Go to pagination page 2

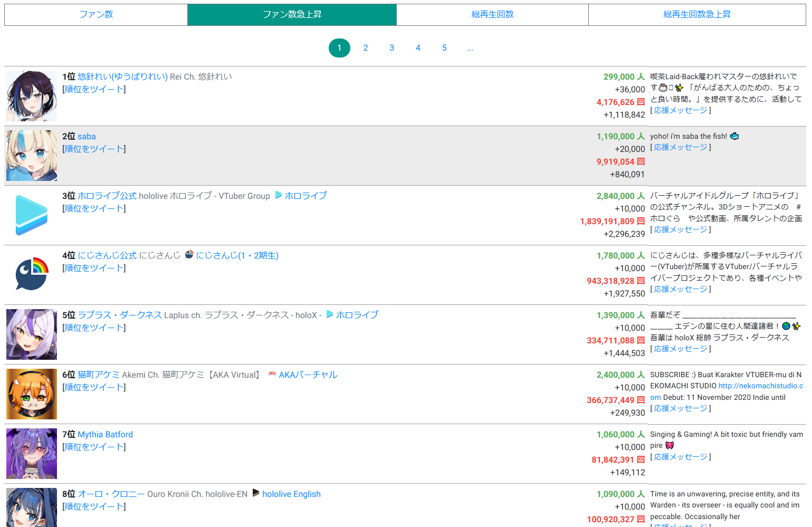[x=366, y=48]
